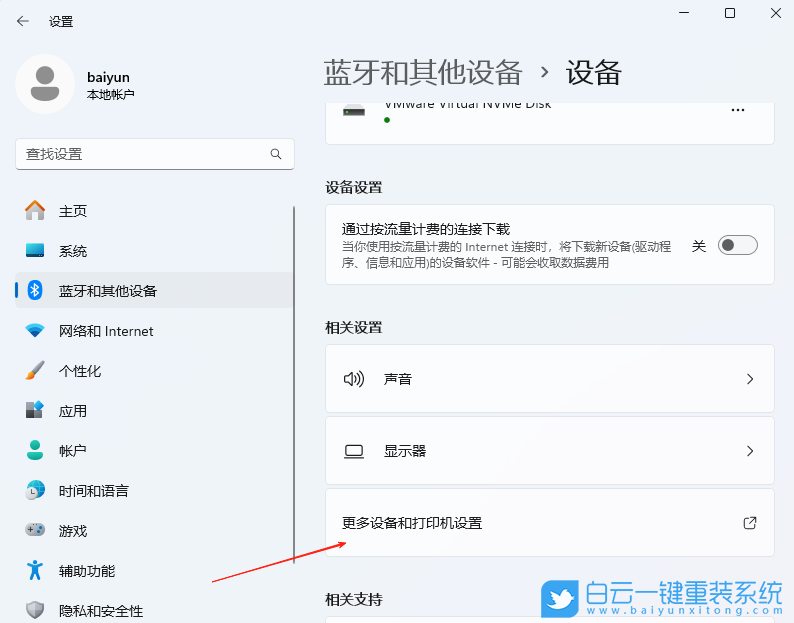Toggle metered connection download switch
This screenshot has width=794, height=623.
tap(738, 245)
